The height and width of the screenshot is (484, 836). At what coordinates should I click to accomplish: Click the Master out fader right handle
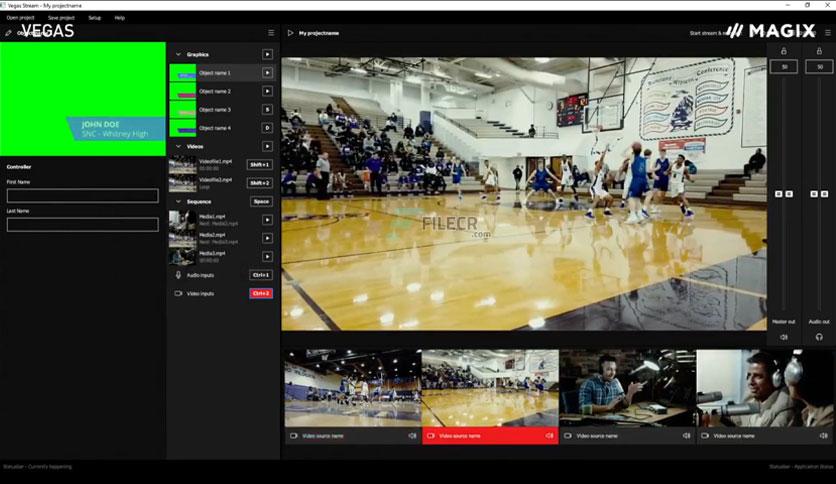[x=789, y=194]
